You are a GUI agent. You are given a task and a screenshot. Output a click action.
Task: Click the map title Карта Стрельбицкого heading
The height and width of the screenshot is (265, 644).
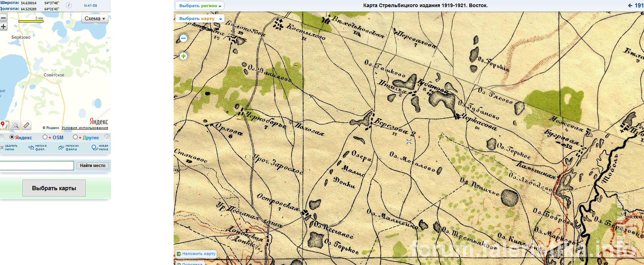pos(426,5)
